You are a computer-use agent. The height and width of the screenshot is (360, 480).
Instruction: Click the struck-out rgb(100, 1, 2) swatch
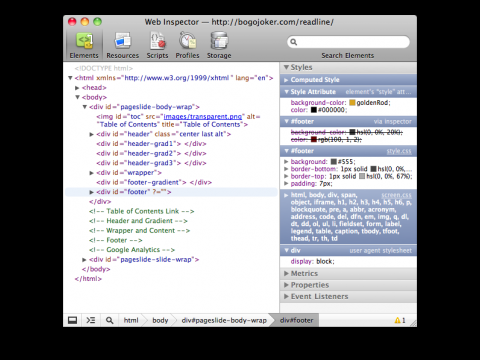[x=314, y=140]
